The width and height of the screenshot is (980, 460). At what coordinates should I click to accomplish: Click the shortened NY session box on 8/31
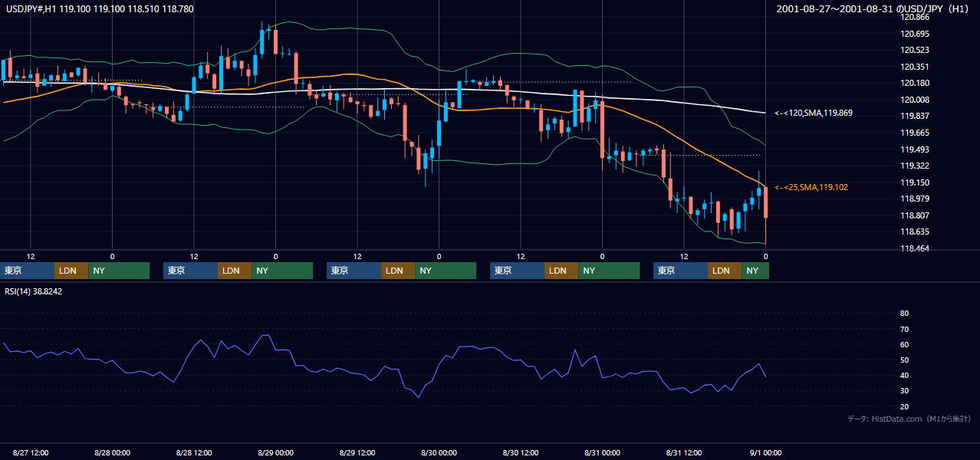755,271
